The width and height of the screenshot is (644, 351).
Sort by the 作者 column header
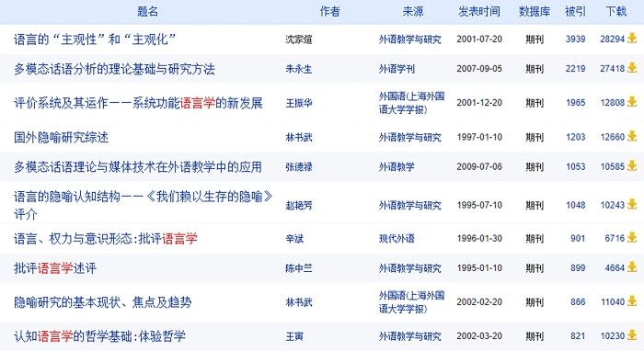329,11
